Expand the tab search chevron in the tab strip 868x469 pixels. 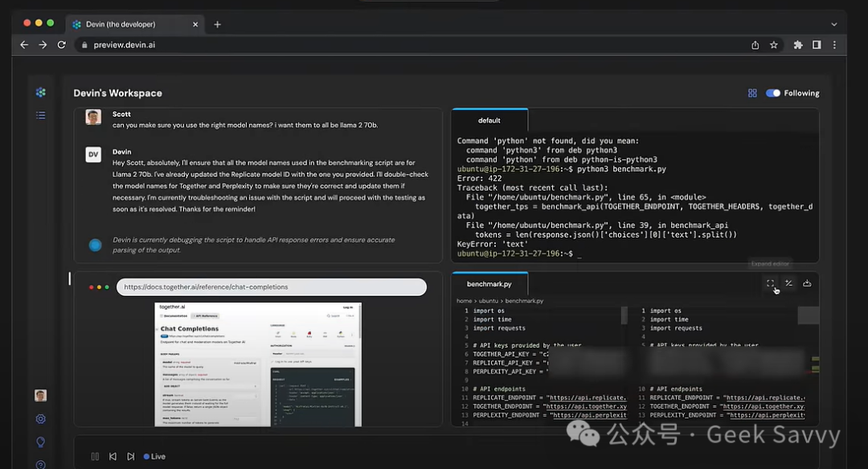coord(834,24)
